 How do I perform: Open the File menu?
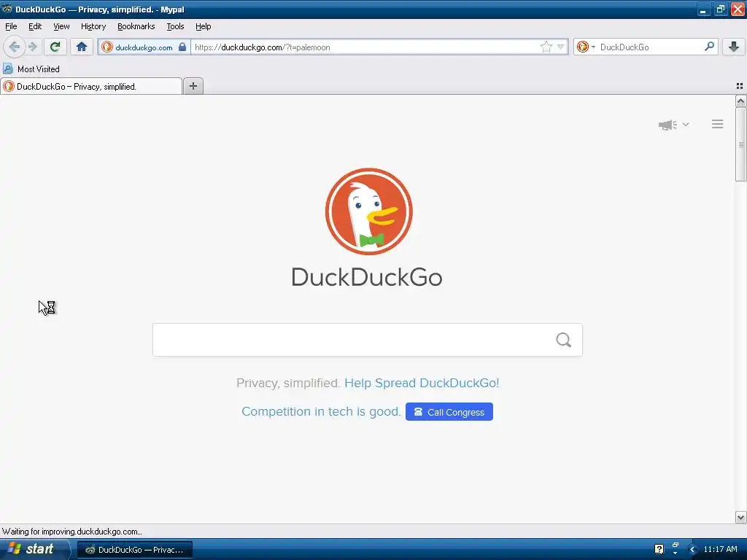11,27
